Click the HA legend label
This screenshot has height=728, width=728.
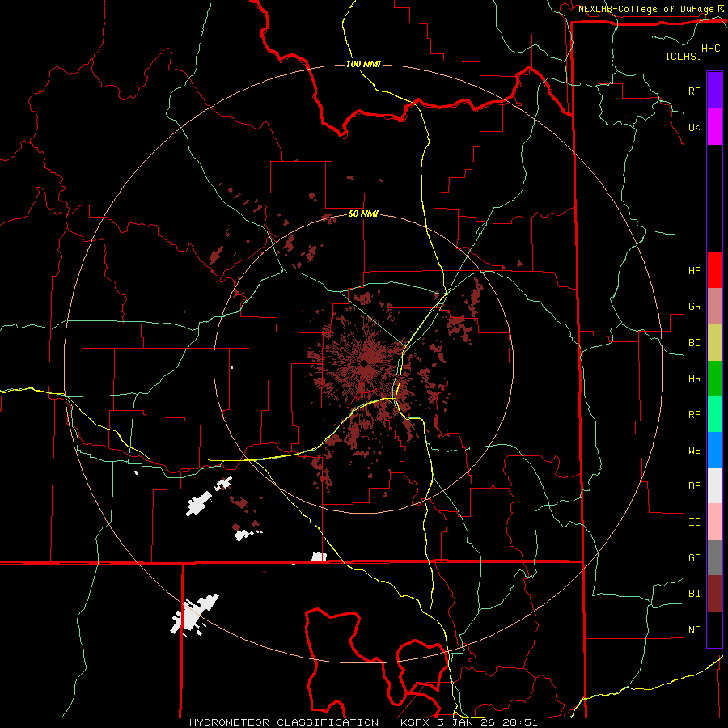pyautogui.click(x=694, y=270)
